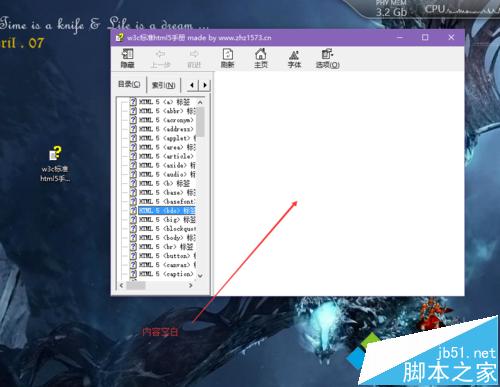The height and width of the screenshot is (387, 500).
Task: Click the tree's horizontal scrollbar left arrow
Action: click(121, 285)
